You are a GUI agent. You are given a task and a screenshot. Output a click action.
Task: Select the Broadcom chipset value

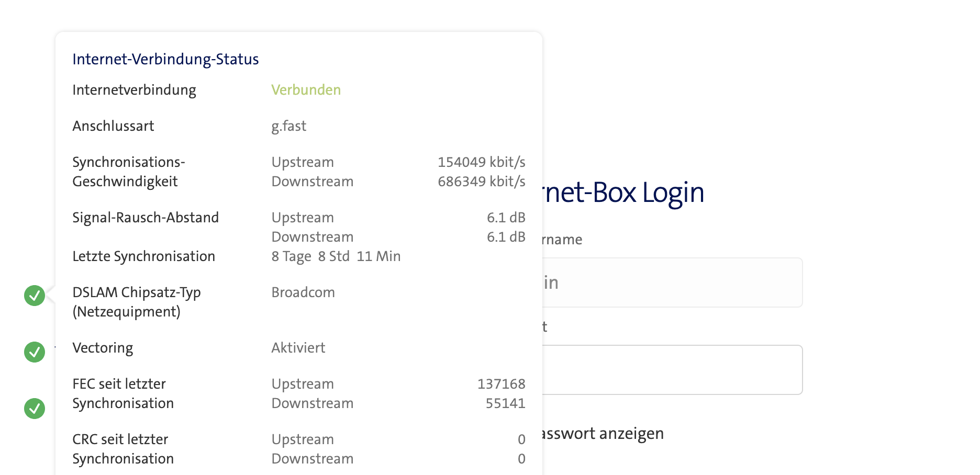(x=303, y=292)
